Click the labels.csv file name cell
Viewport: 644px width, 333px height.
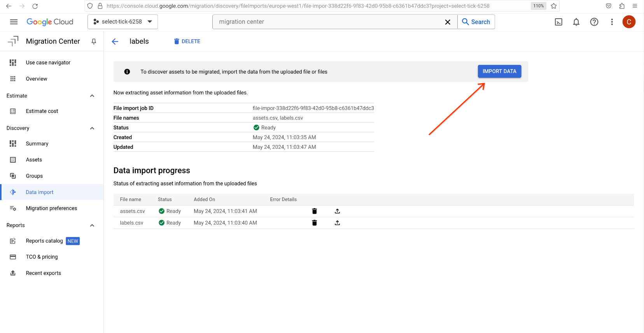(x=131, y=223)
